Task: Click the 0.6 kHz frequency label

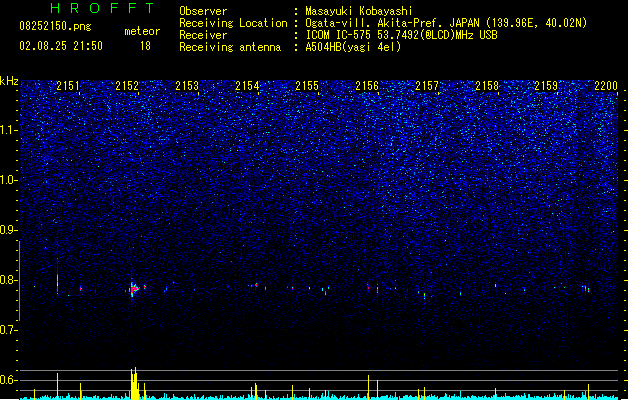Action: [8, 380]
